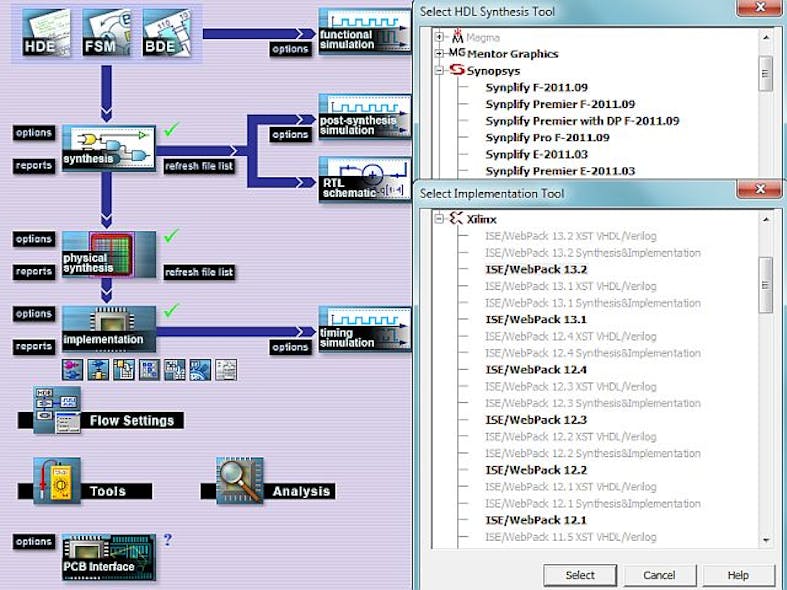Open the RTL schematic viewer

click(365, 180)
